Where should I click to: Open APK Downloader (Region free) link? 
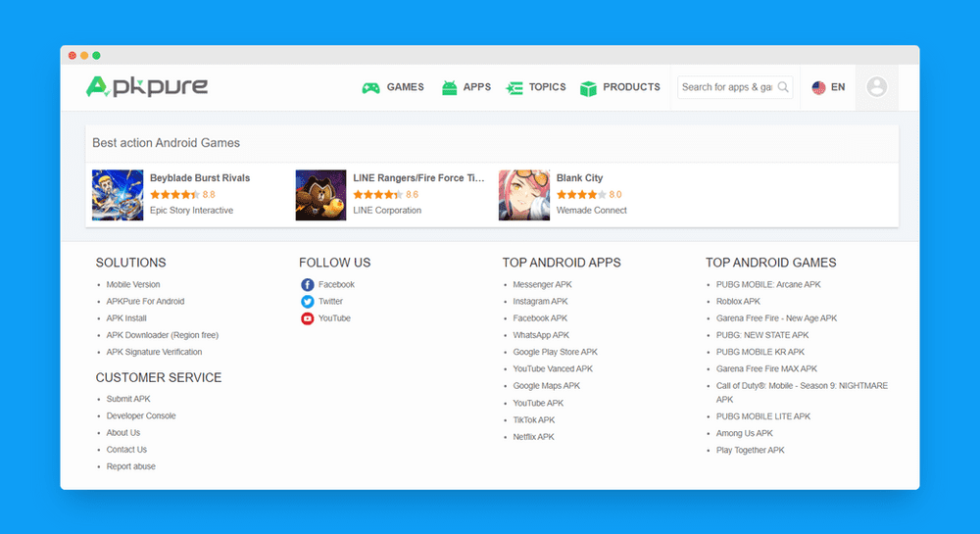[163, 335]
